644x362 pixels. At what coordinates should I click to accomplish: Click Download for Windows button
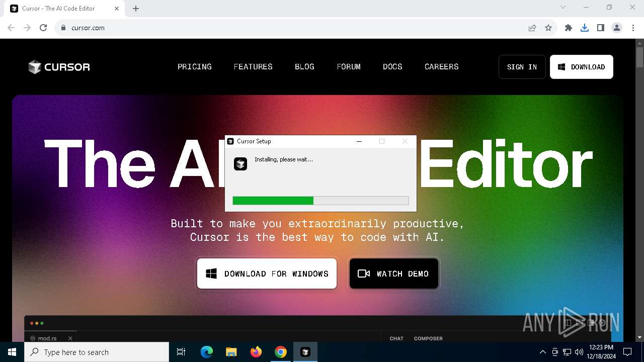point(267,274)
